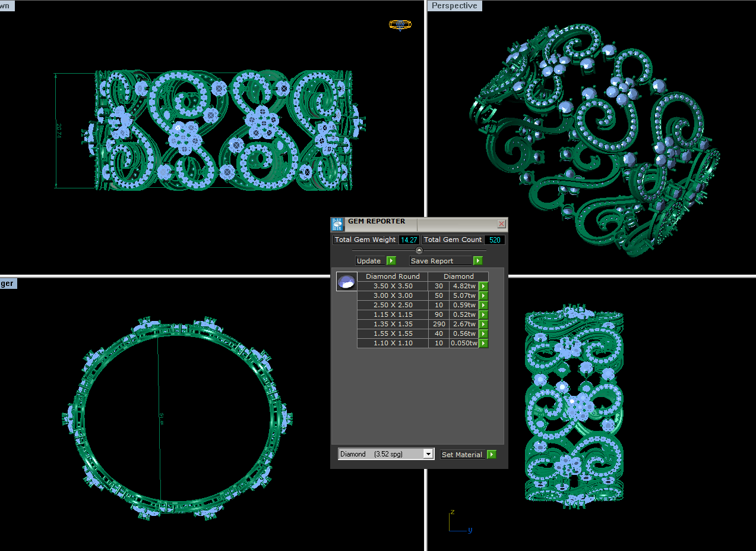
Task: Click the green arrow beside Update
Action: pos(391,261)
